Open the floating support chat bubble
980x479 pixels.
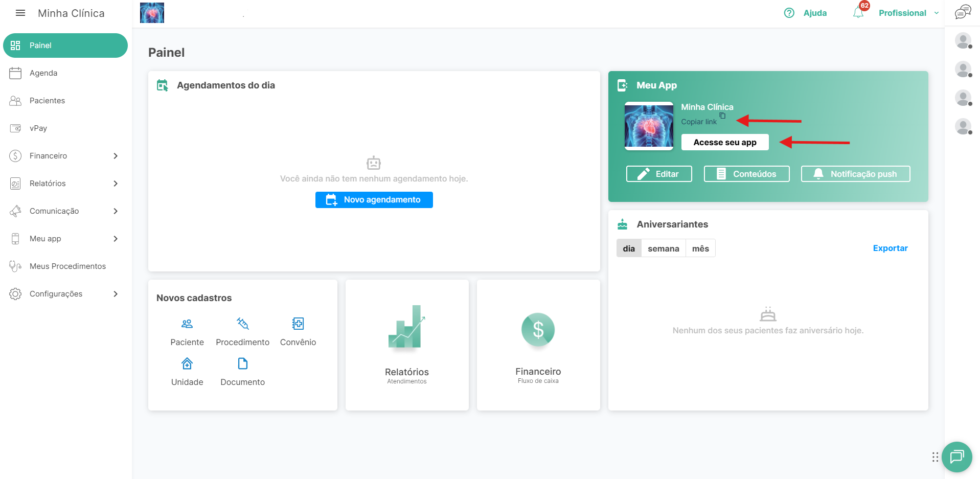click(x=956, y=457)
